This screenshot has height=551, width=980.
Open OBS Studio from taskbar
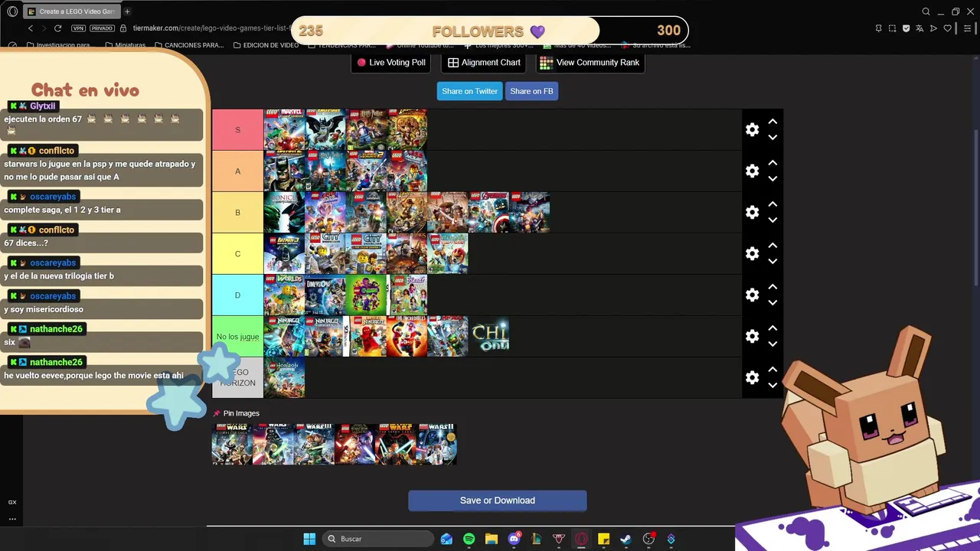click(x=648, y=539)
